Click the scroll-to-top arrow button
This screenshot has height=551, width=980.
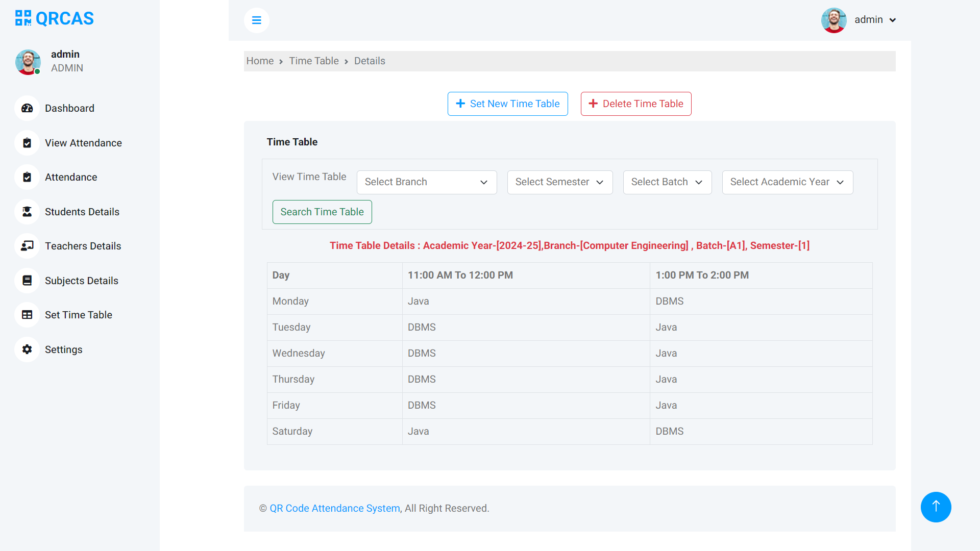[x=936, y=507]
